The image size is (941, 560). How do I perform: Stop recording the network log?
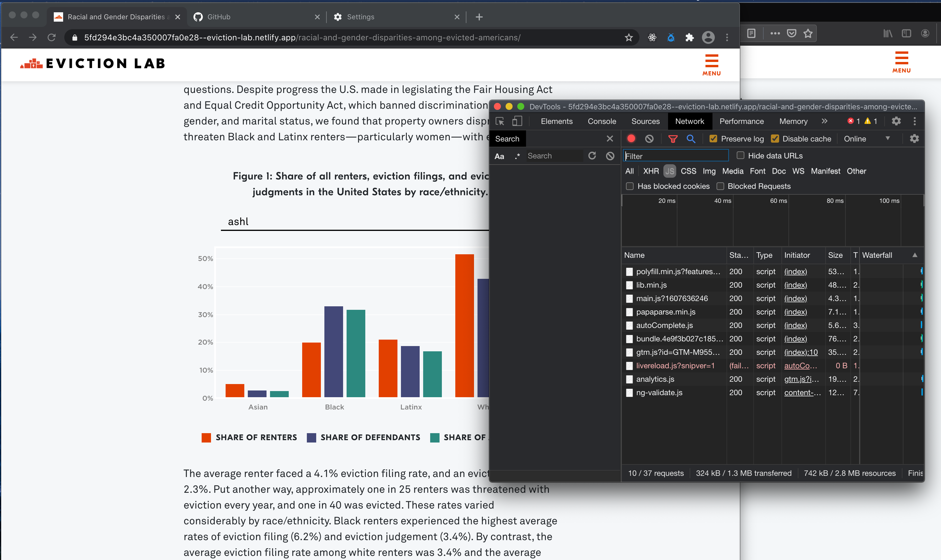click(631, 139)
